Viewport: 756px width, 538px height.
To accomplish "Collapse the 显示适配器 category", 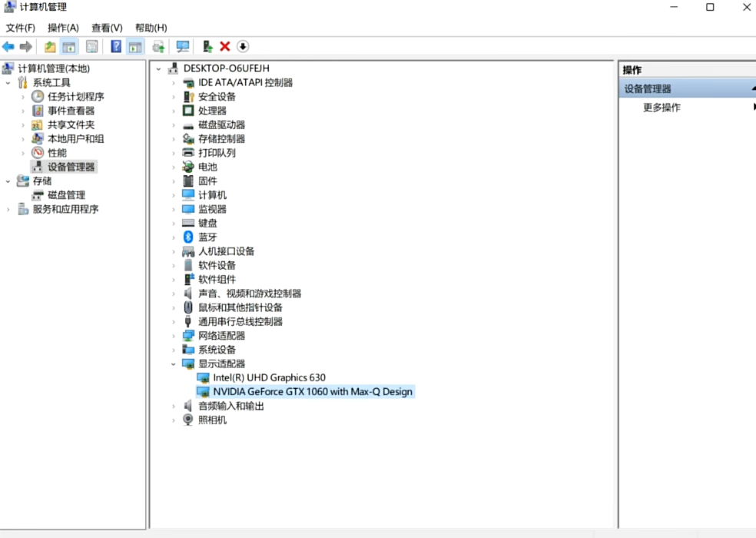I will point(174,364).
